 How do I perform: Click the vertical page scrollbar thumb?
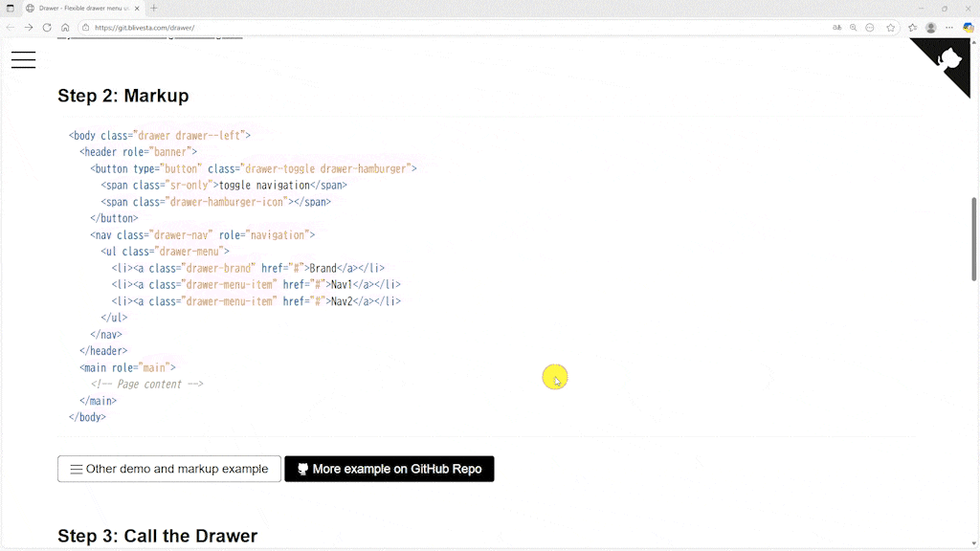point(974,238)
